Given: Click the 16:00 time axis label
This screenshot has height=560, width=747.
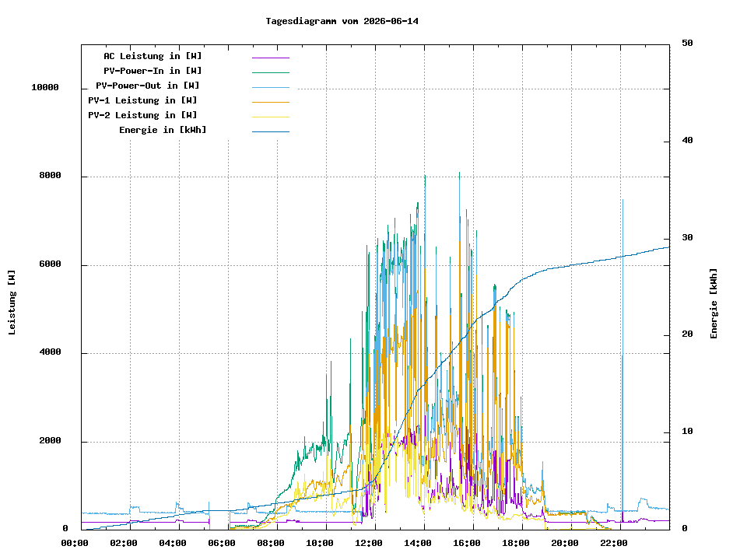Looking at the screenshot, I should click(x=466, y=544).
